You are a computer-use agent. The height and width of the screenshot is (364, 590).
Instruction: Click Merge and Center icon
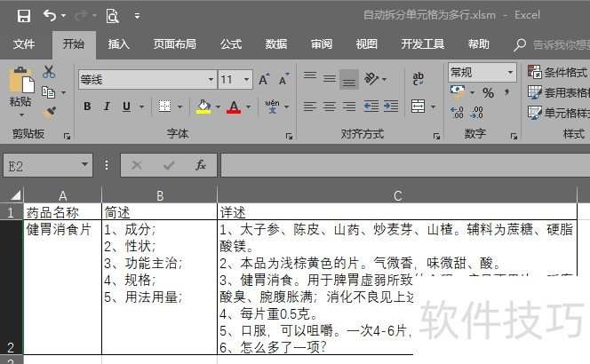tap(418, 107)
